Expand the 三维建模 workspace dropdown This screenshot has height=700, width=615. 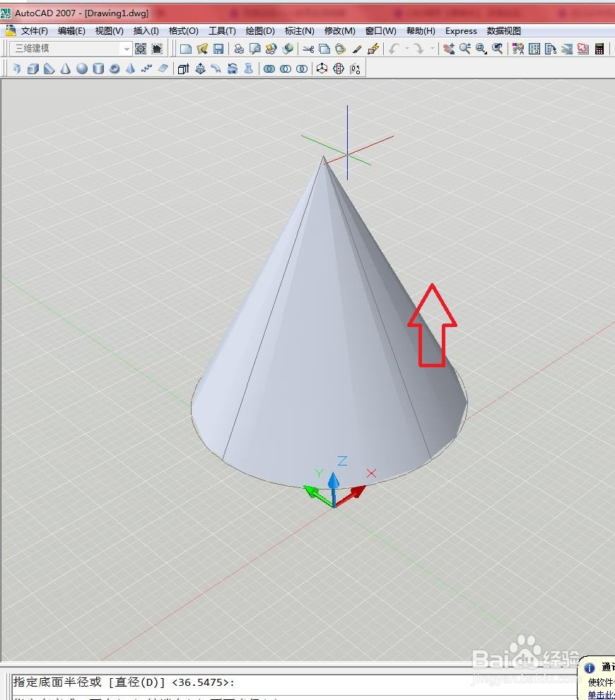pos(127,49)
